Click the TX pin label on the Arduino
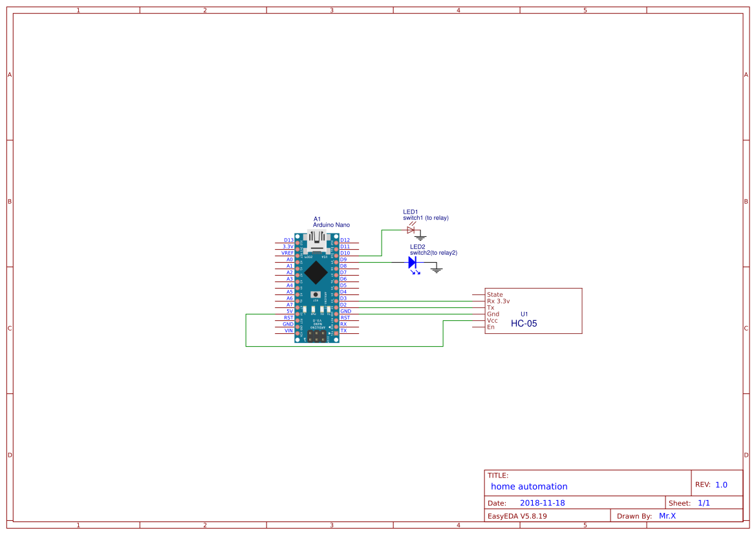The image size is (756, 535). 343,331
